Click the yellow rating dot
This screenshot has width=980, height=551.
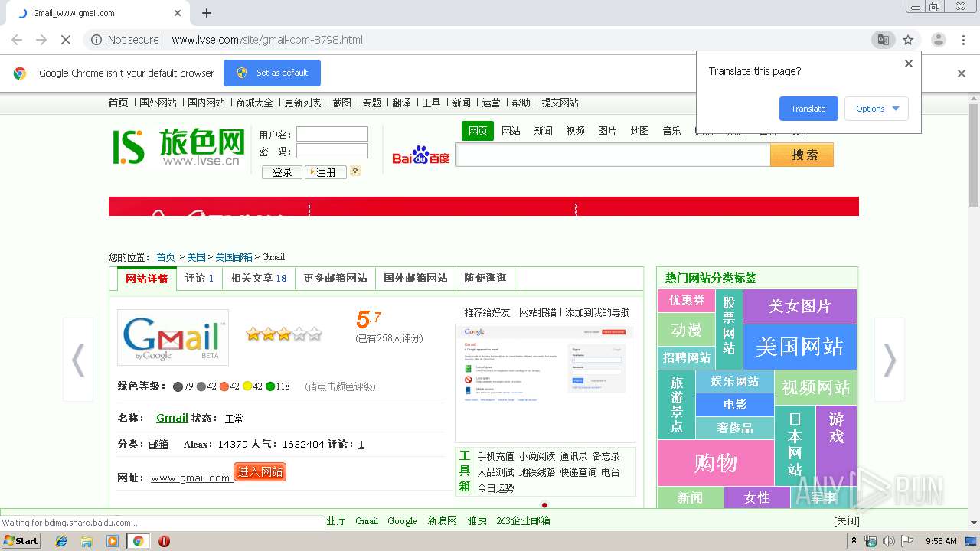[x=247, y=386]
